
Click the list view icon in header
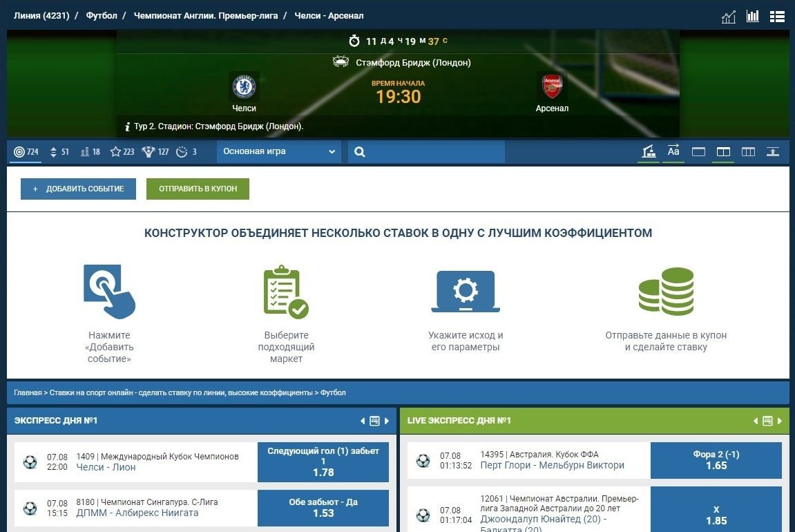click(777, 16)
